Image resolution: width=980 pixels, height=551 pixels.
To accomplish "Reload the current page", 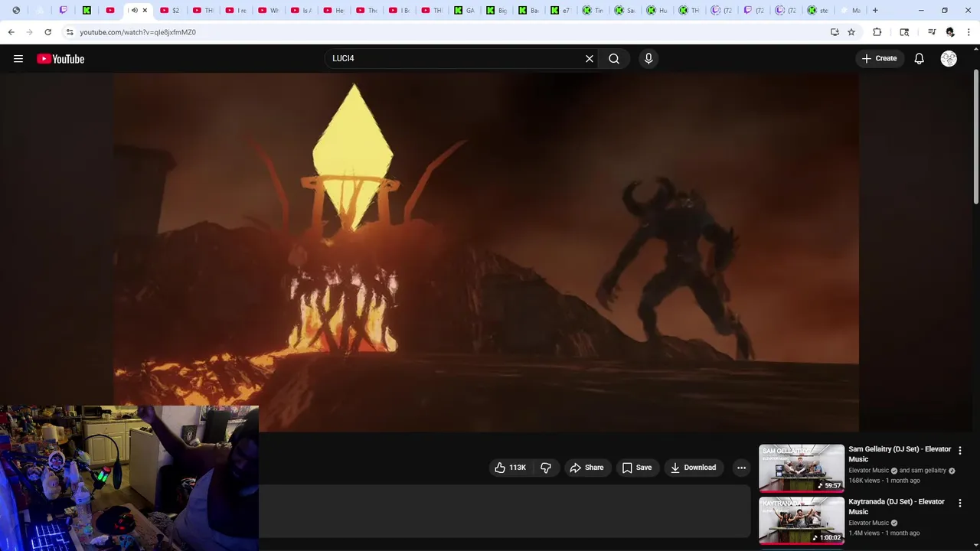I will pos(47,32).
